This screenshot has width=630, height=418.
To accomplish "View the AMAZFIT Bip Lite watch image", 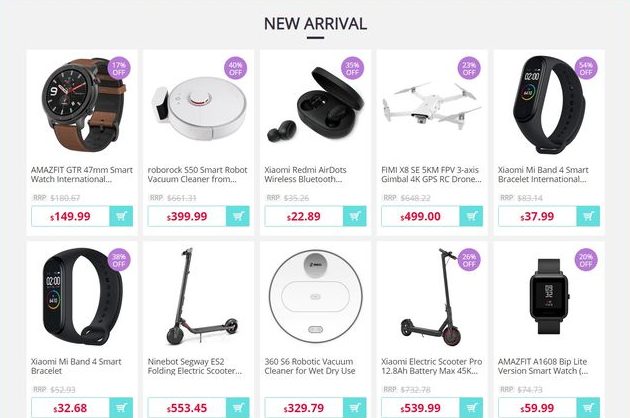I will (x=549, y=297).
